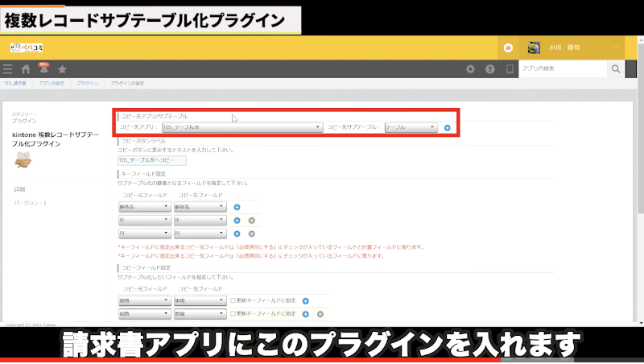644x364 pixels.
Task: Expand the user account menu 小川 喜句
Action: pos(615,48)
